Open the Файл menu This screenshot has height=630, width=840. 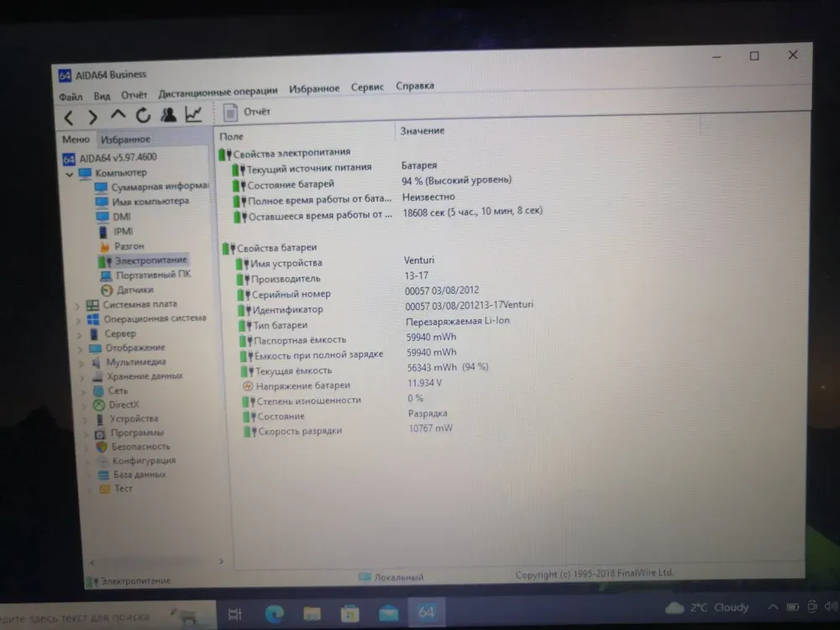(71, 96)
